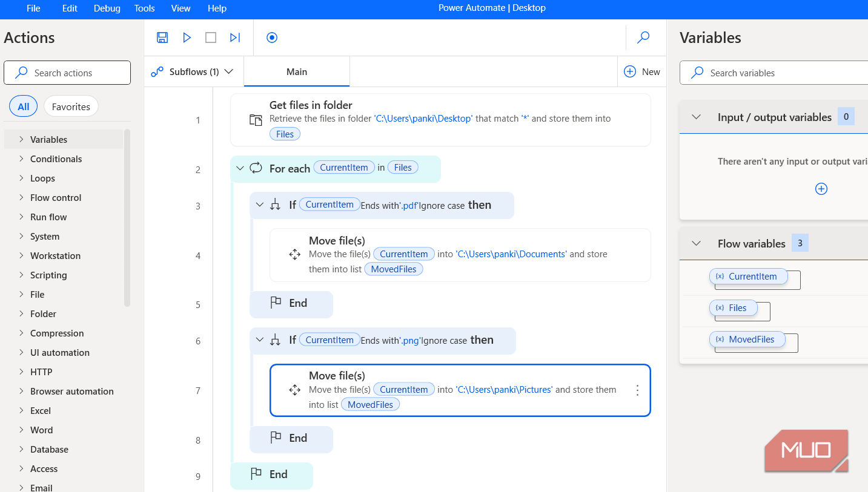The width and height of the screenshot is (868, 492).
Task: Collapse the .png If block
Action: point(260,340)
